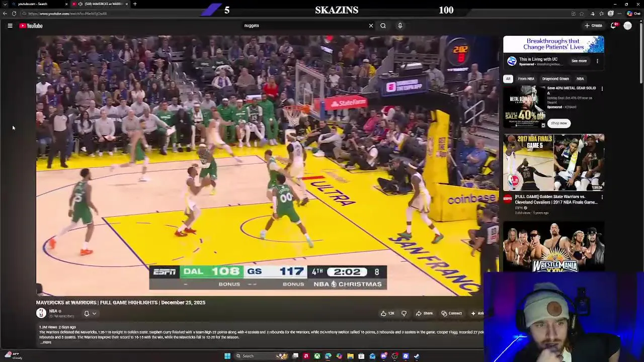Select the 'NBA' filter chip
Viewport: 644px width, 362px height.
click(580, 79)
